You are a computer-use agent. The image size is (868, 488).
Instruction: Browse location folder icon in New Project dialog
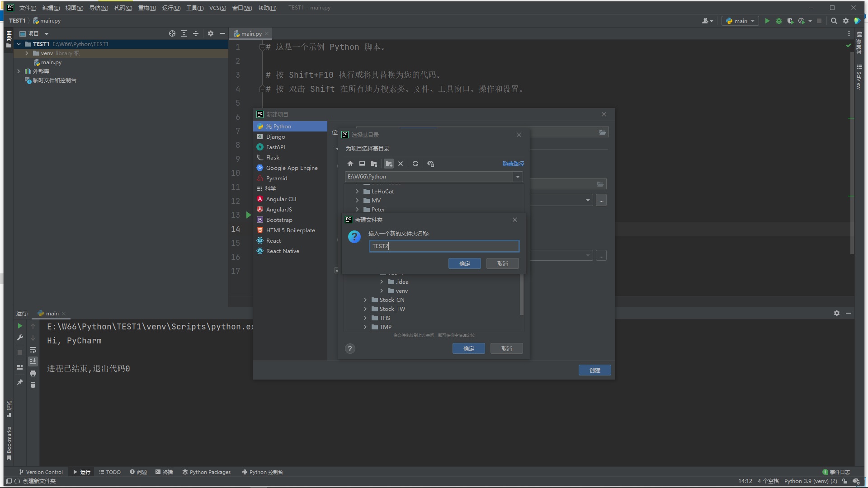[603, 132]
